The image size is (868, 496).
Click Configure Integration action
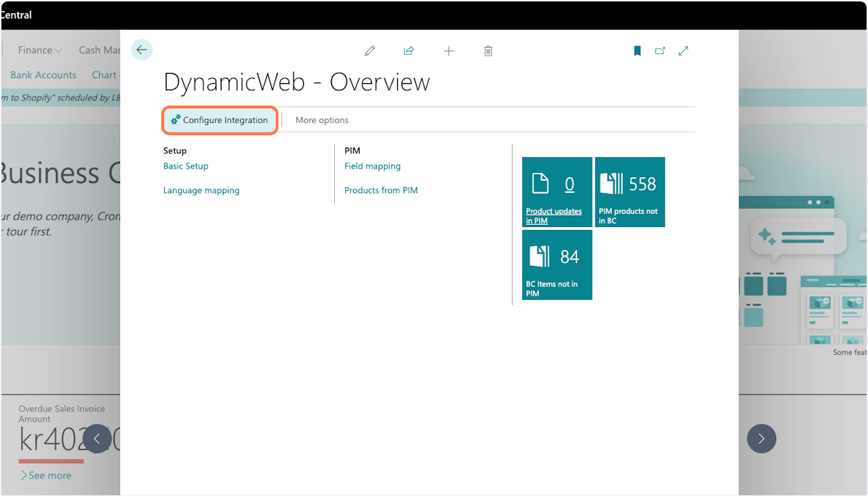[219, 120]
